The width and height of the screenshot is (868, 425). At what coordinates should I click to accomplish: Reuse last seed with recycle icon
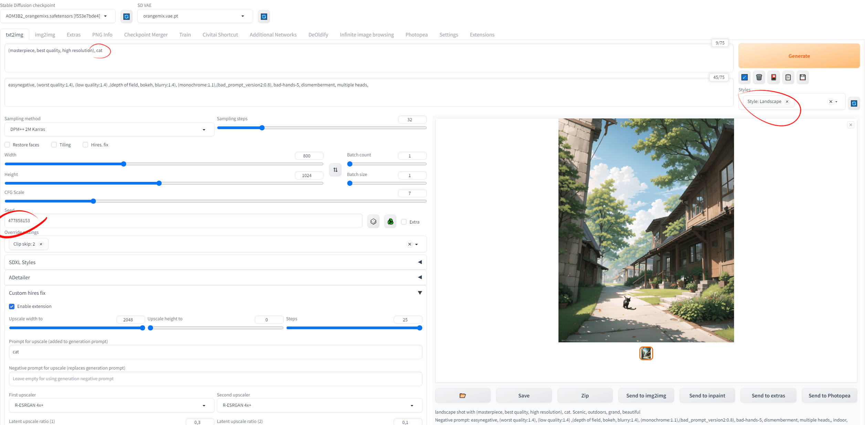pyautogui.click(x=390, y=221)
